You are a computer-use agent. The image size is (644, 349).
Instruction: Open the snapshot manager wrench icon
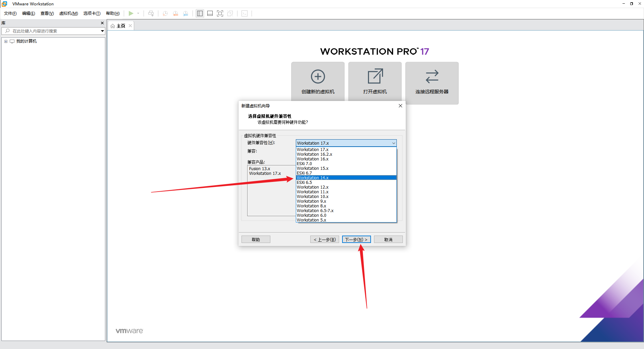185,13
